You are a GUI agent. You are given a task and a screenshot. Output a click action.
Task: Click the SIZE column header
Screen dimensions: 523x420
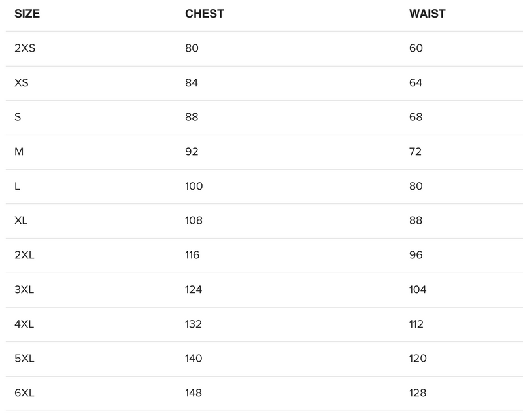(27, 14)
